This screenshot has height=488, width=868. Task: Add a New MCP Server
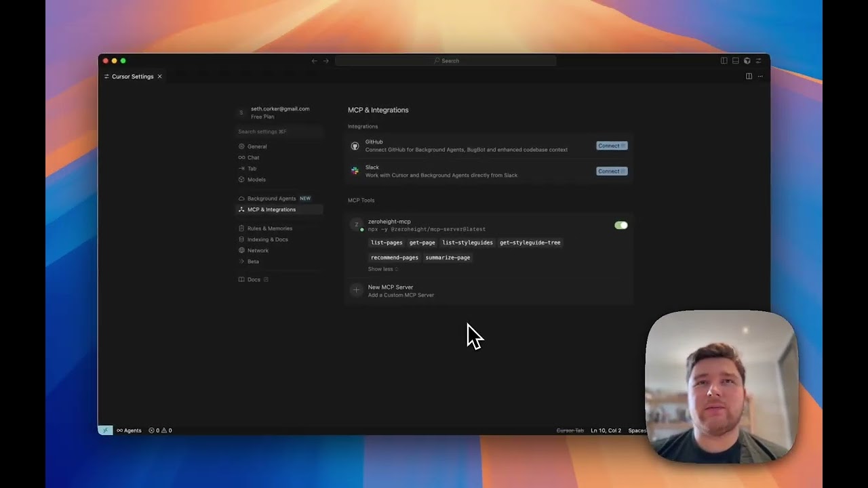click(490, 291)
